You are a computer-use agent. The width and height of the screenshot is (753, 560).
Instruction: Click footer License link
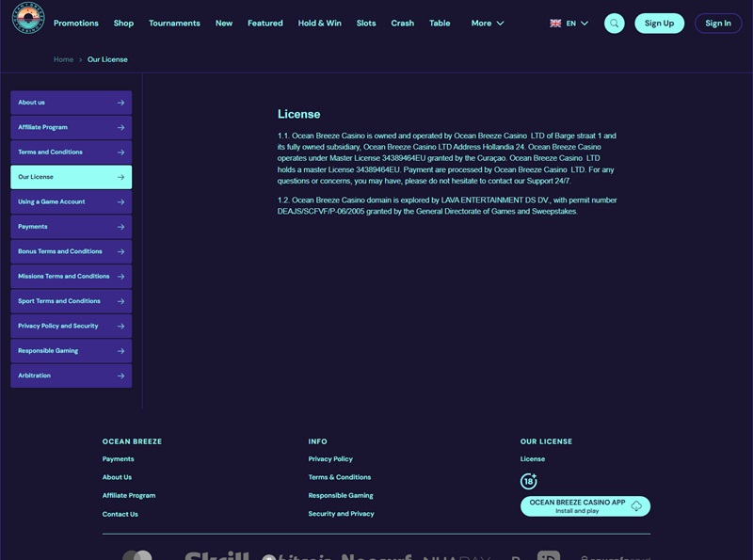tap(533, 459)
